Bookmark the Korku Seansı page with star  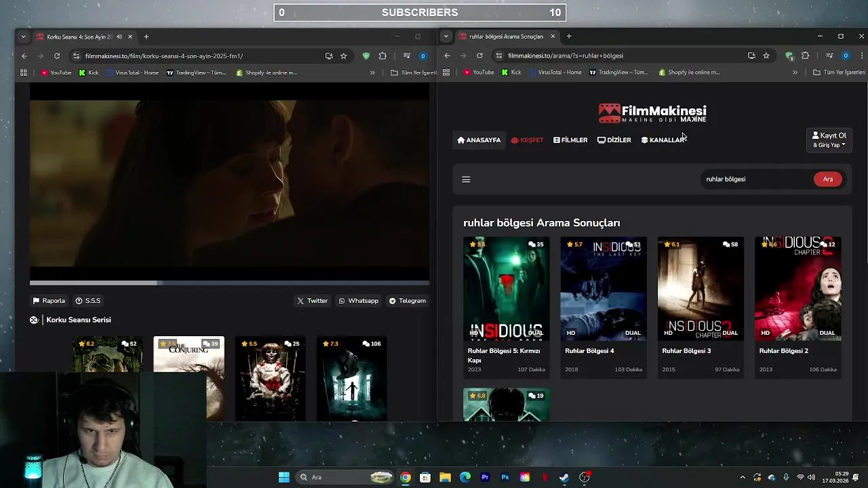coord(344,56)
